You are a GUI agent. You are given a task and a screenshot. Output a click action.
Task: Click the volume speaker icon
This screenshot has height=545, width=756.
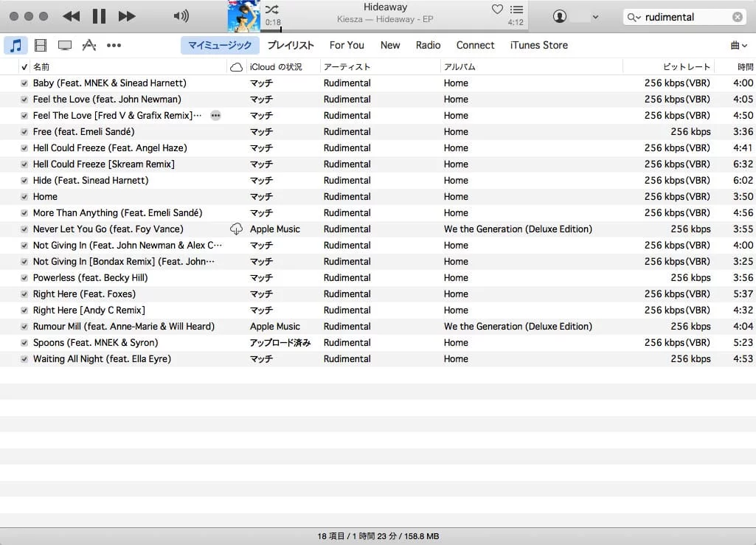(x=181, y=16)
